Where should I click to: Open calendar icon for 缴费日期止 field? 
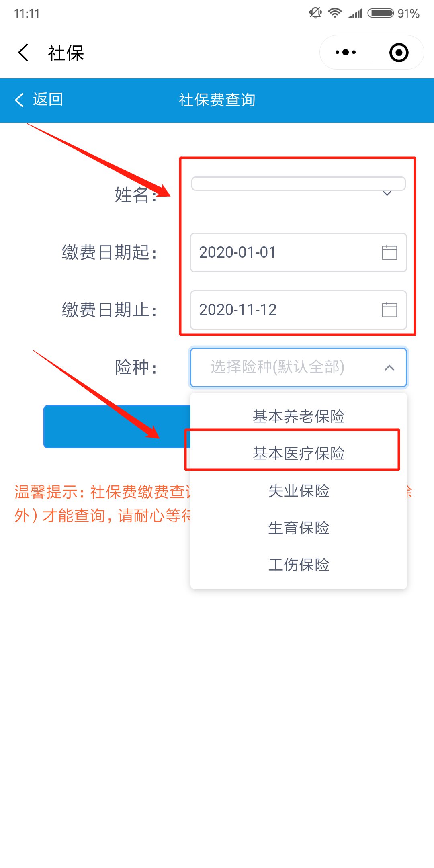point(389,310)
